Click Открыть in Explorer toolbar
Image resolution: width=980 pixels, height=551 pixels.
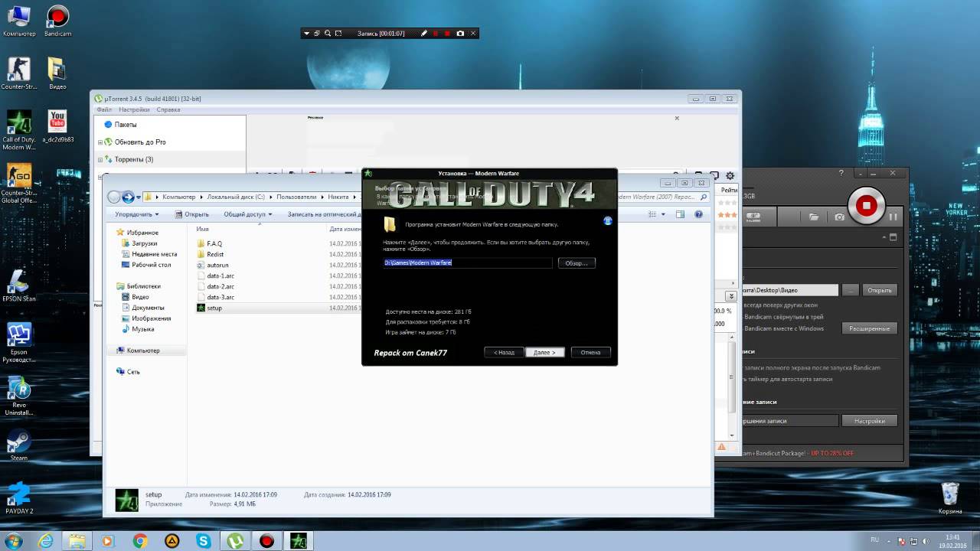click(192, 214)
